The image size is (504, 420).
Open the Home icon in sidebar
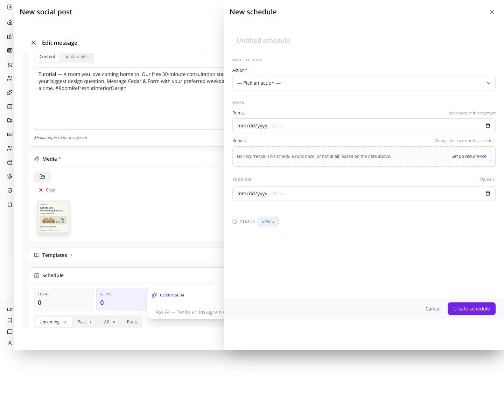(10, 22)
